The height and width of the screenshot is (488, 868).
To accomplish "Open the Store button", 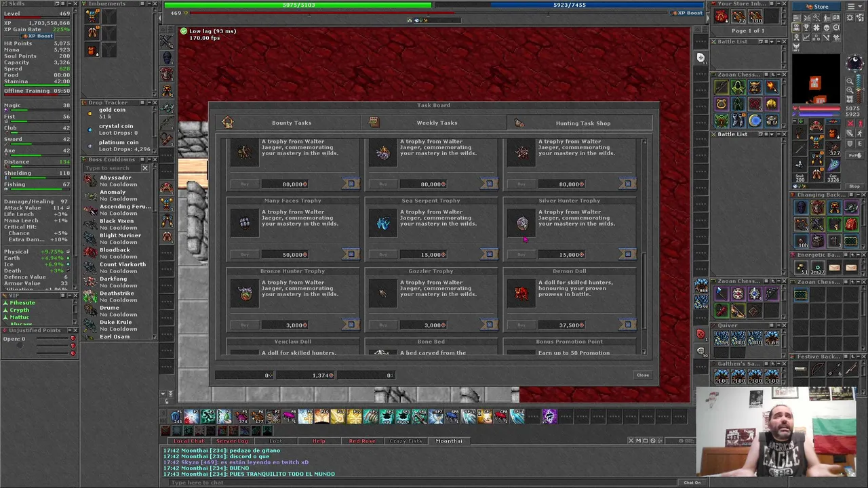I will tap(816, 7).
